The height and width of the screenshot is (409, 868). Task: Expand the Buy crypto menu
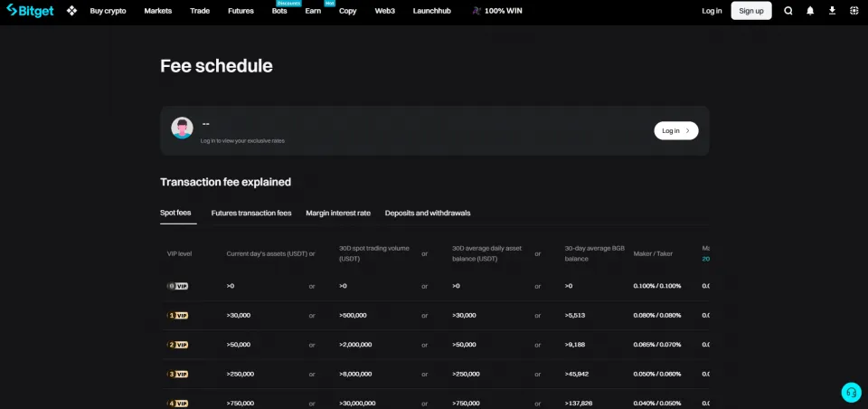[x=108, y=11]
